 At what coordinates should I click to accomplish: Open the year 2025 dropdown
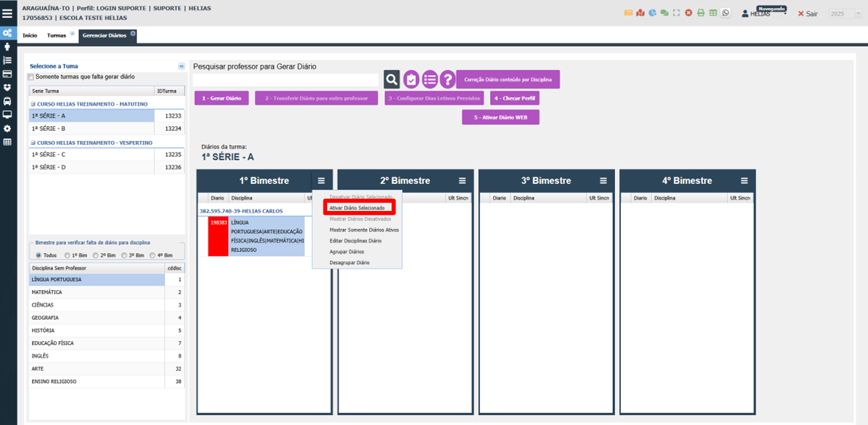point(845,14)
